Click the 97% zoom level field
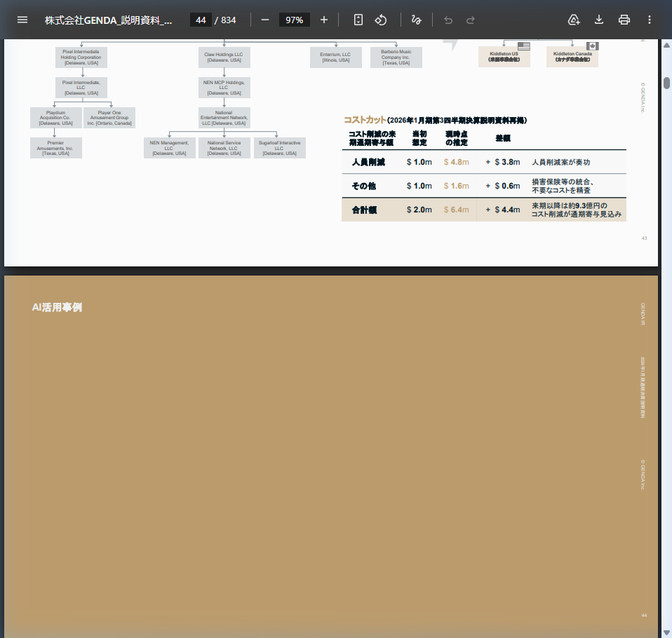Screen dimensions: 672x638 click(294, 20)
